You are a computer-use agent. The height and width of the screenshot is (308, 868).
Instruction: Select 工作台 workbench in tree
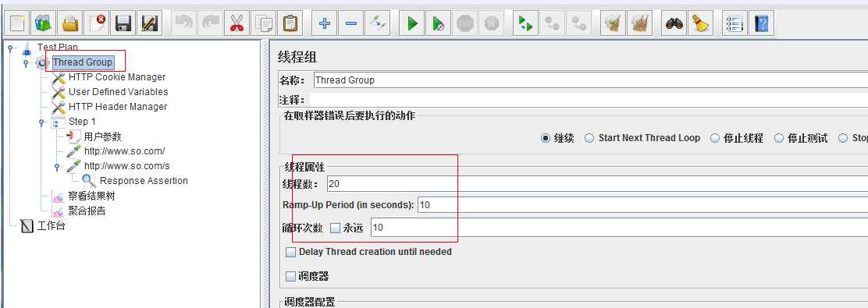click(51, 225)
